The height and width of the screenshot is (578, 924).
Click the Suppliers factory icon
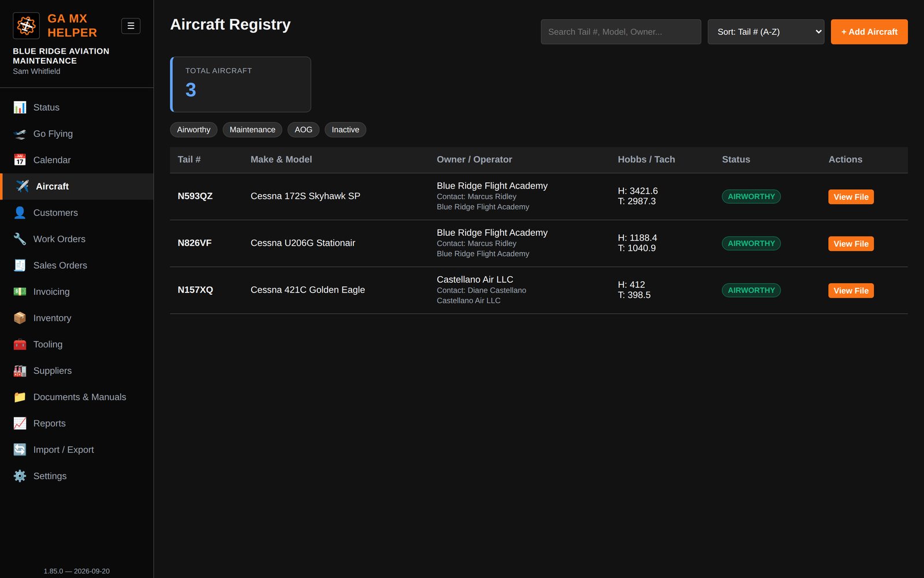[20, 371]
